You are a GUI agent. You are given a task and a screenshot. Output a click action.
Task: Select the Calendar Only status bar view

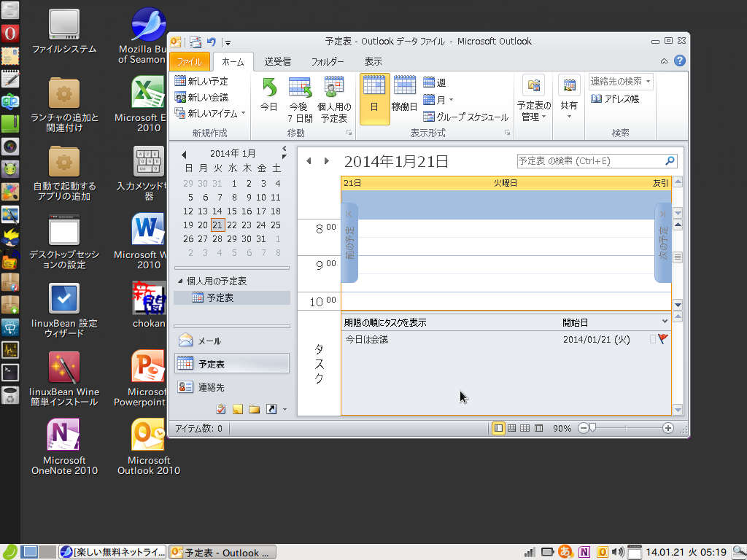pos(525,428)
